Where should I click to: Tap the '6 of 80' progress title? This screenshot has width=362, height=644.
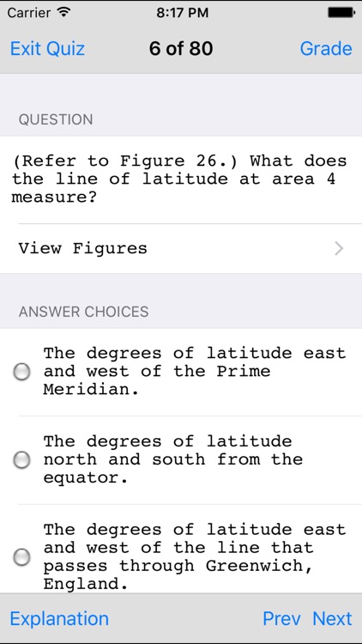pos(181,48)
